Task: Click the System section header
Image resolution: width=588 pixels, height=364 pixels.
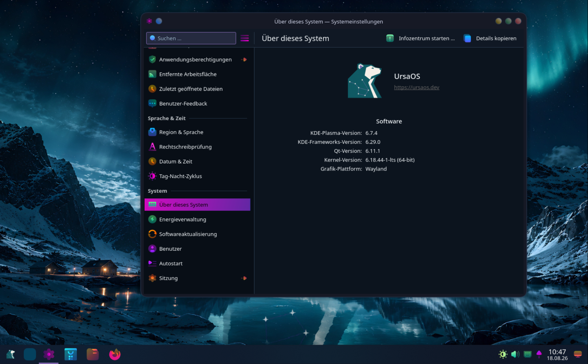Action: tap(157, 191)
